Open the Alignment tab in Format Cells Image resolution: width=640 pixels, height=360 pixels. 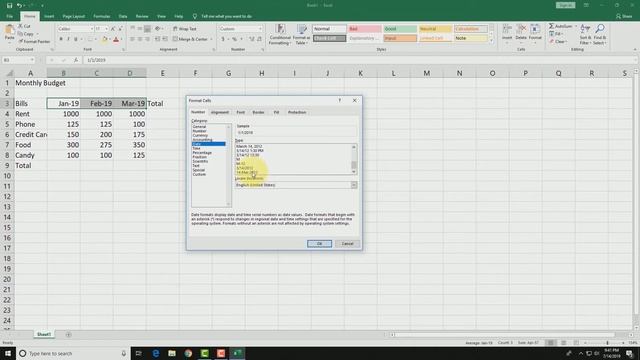click(220, 112)
